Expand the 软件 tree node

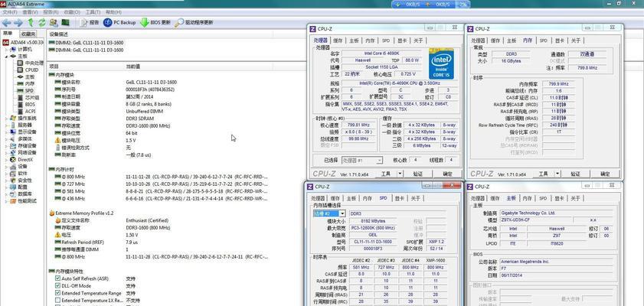[7, 174]
